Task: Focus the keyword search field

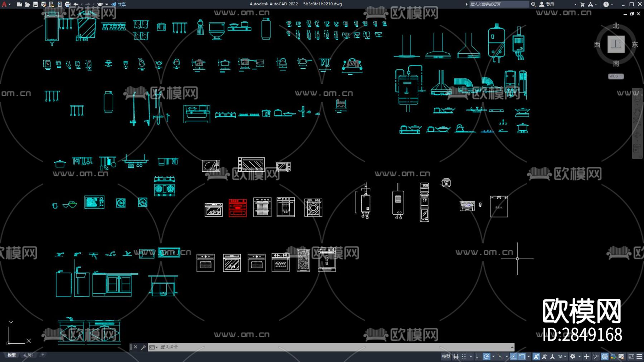Action: pyautogui.click(x=499, y=4)
